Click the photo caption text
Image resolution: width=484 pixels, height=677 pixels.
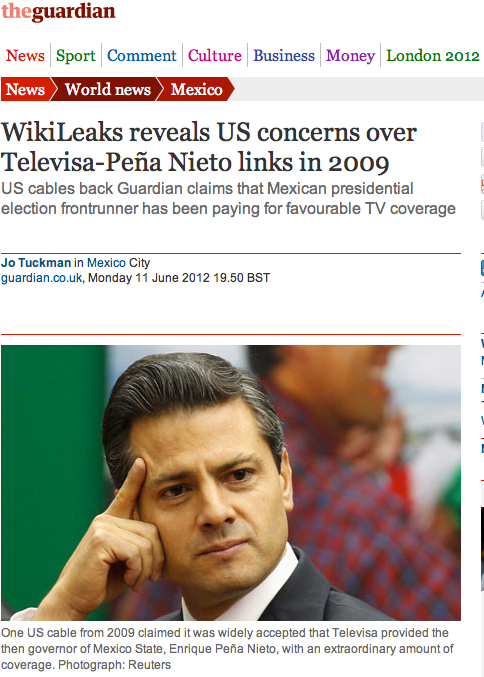click(227, 649)
